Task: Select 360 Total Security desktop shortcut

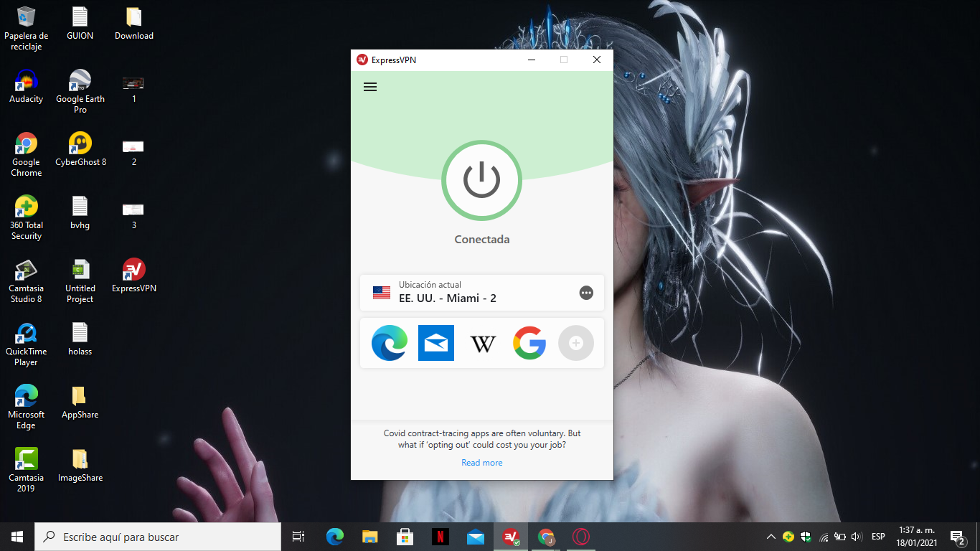Action: pyautogui.click(x=26, y=218)
